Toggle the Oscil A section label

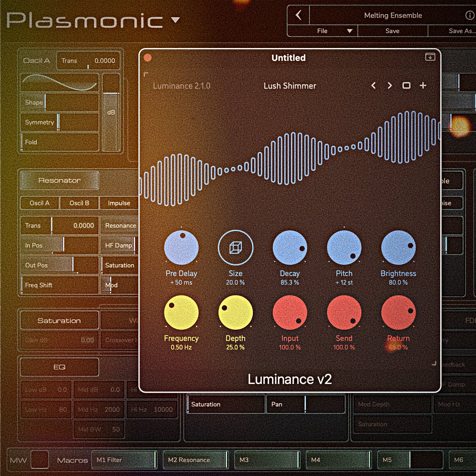[36, 61]
